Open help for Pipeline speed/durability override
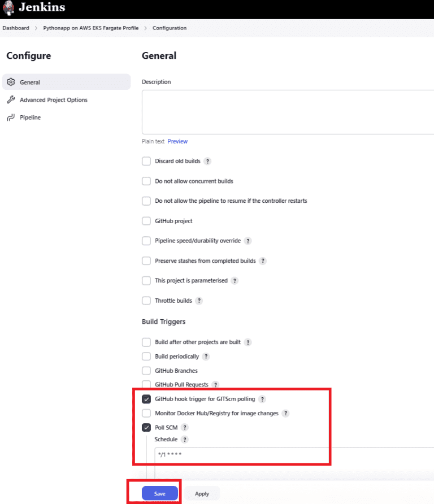 click(248, 241)
